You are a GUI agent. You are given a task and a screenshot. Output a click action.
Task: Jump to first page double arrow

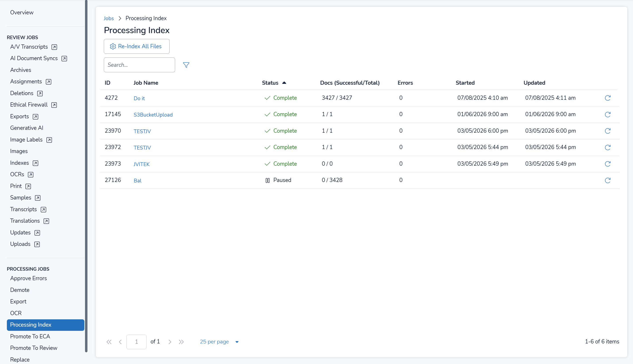coord(109,342)
